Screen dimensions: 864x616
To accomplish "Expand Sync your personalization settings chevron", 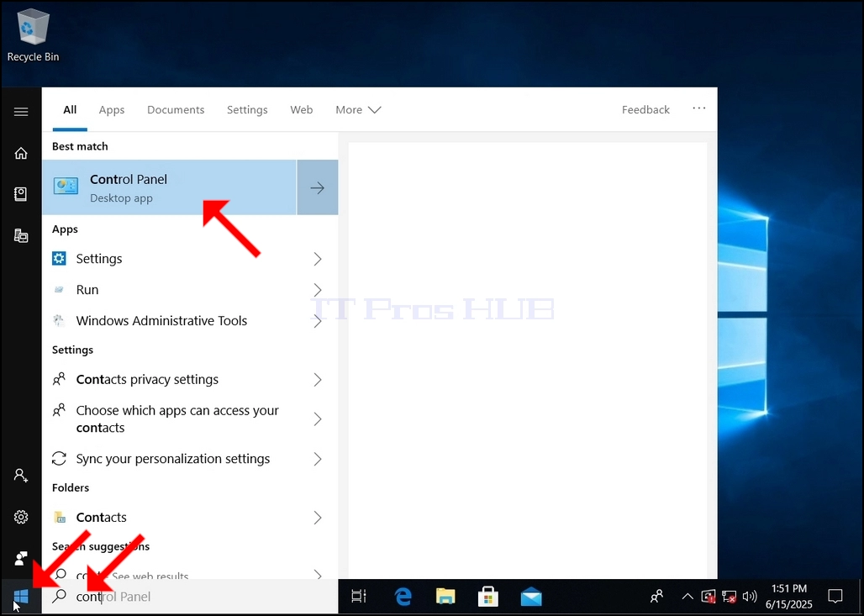I will tap(318, 459).
